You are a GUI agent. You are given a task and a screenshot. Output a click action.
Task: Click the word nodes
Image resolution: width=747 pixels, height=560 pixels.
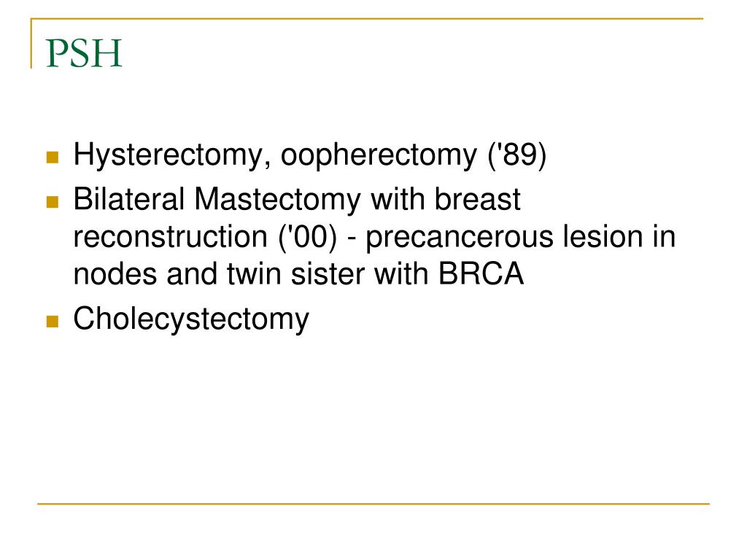[115, 274]
